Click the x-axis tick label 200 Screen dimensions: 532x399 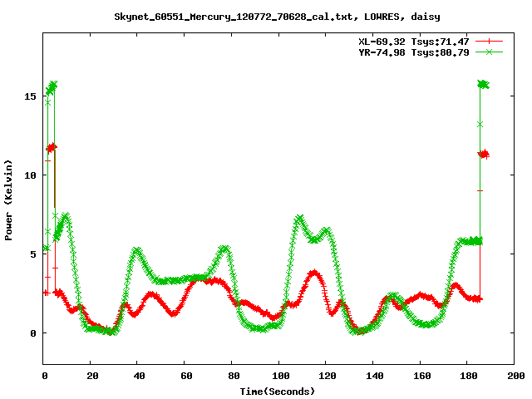[516, 376]
